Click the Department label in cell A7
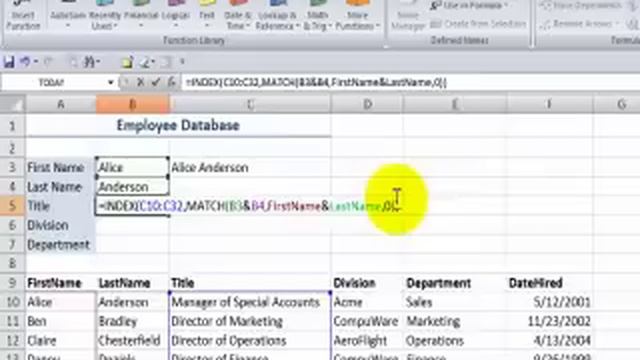Screen dimensions: 640x360 (61, 245)
